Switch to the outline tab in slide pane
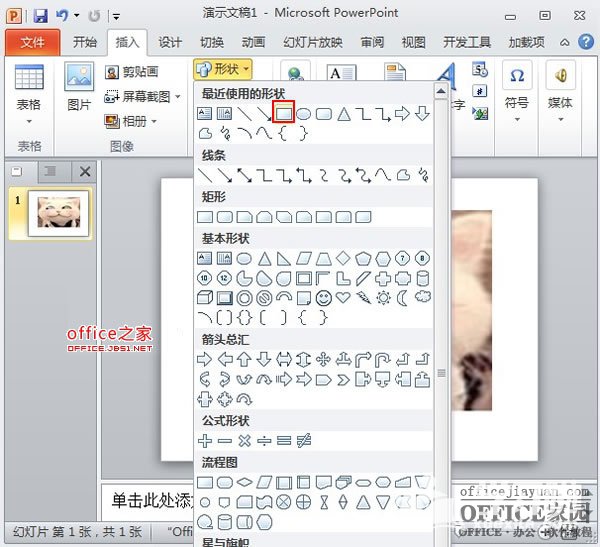The width and height of the screenshot is (600, 547). coord(51,171)
